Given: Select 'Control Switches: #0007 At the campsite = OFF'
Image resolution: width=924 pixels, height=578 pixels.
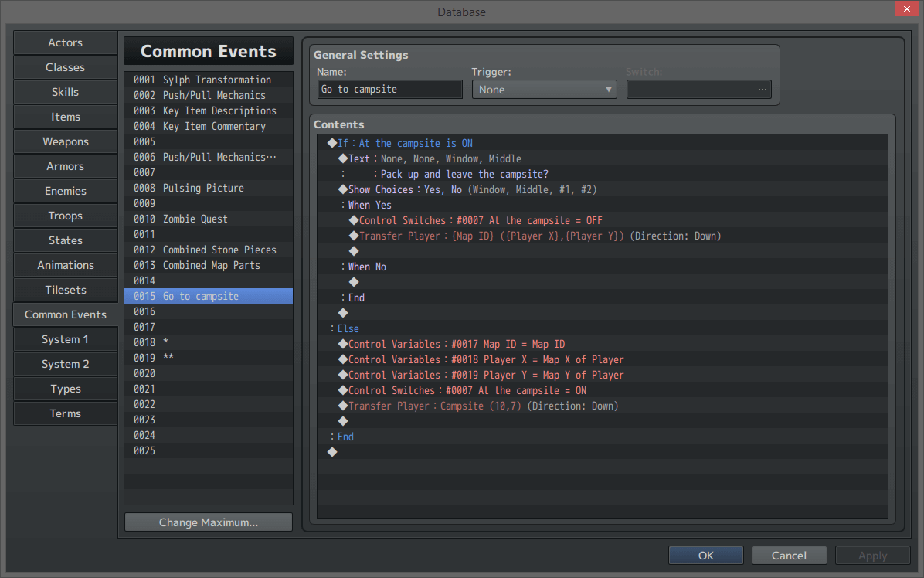Looking at the screenshot, I should point(603,220).
